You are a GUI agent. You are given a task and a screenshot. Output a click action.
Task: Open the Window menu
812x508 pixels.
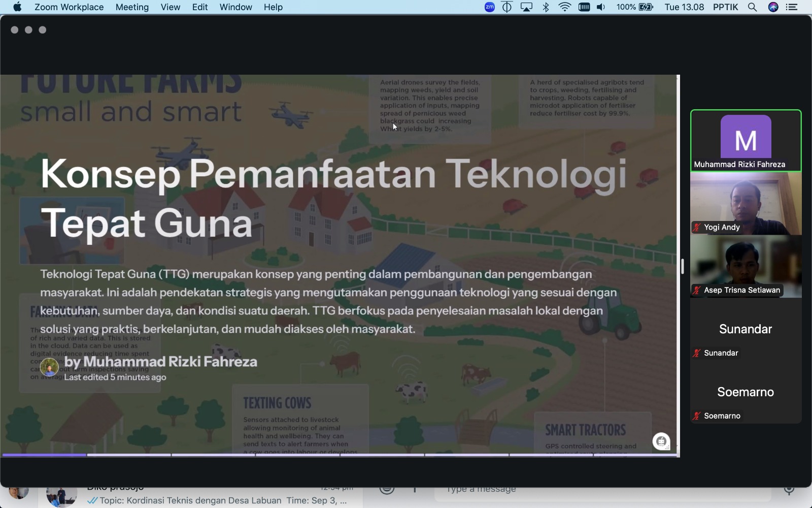coord(235,7)
